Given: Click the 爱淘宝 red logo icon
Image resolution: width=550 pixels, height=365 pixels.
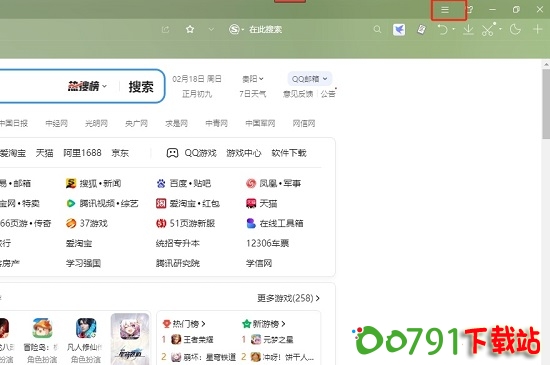Looking at the screenshot, I should pyautogui.click(x=161, y=203).
